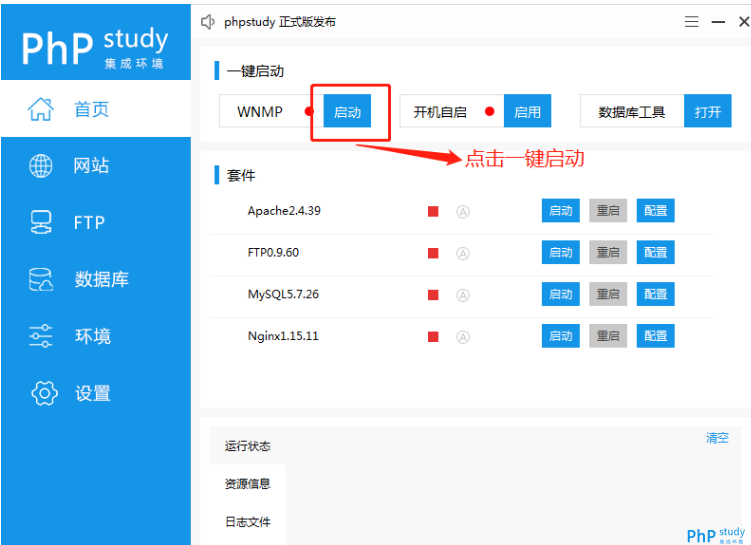The width and height of the screenshot is (751, 545).
Task: Click Nginx1.15.11 red status square
Action: pyautogui.click(x=433, y=337)
